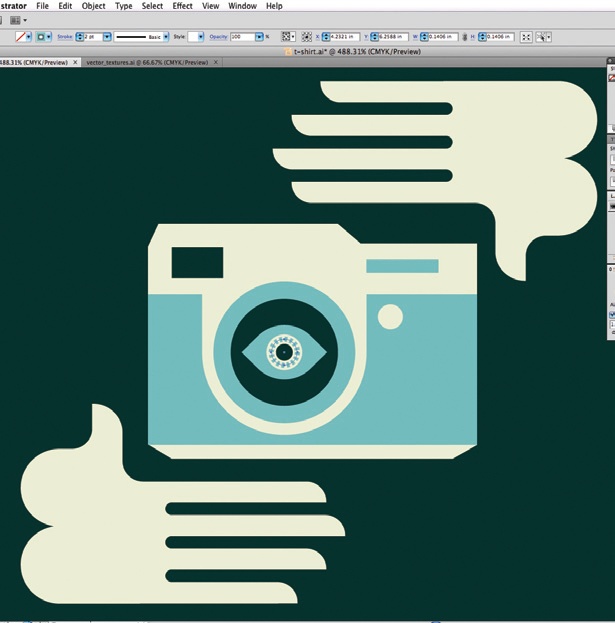This screenshot has height=623, width=615.
Task: Click the Illustrator application menu
Action: point(14,6)
